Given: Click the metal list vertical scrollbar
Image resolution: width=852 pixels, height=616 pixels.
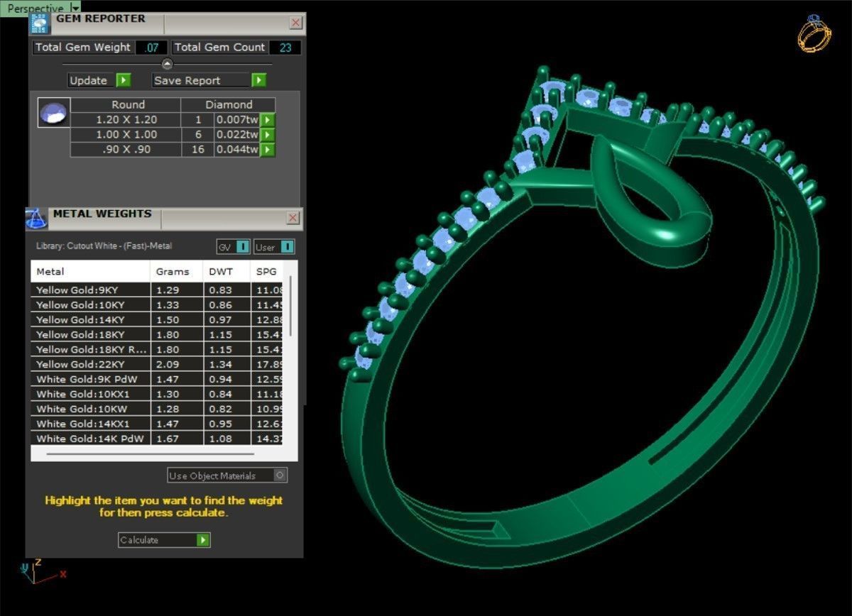Looking at the screenshot, I should point(290,307).
